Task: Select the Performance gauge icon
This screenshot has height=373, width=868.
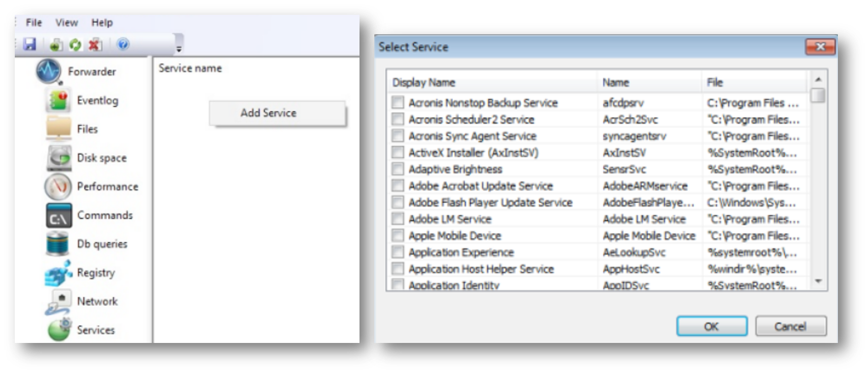Action: pos(58,186)
